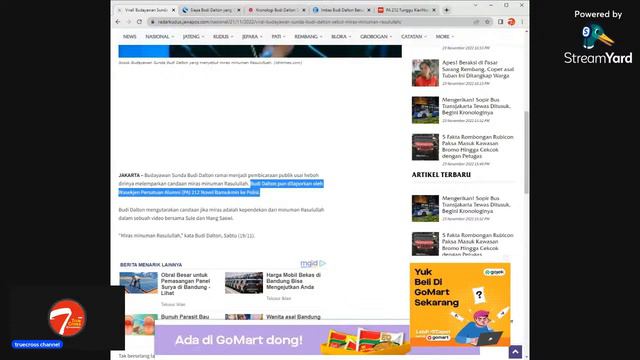This screenshot has height=360, width=640.
Task: Select the Viral Budayawan Sunda tab
Action: (146, 10)
